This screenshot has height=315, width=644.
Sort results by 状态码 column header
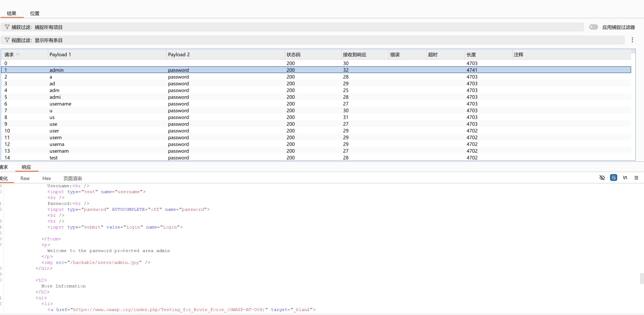click(293, 55)
